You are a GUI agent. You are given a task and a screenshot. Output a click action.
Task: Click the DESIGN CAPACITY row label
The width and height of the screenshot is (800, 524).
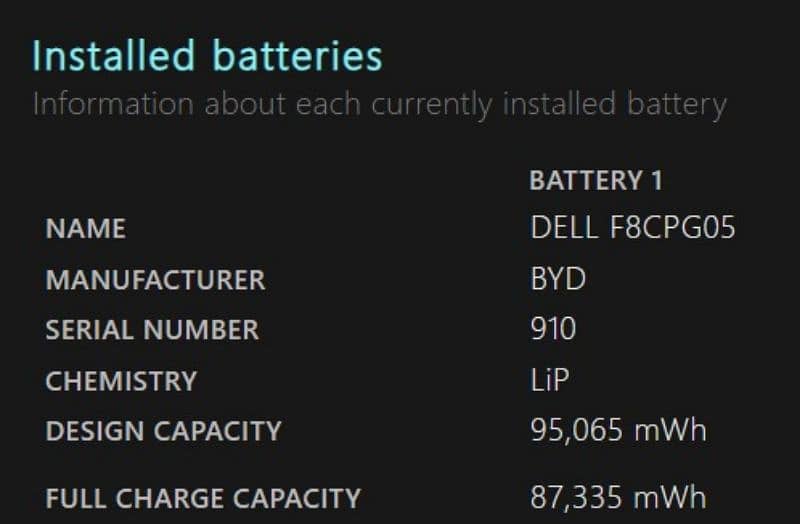(163, 431)
